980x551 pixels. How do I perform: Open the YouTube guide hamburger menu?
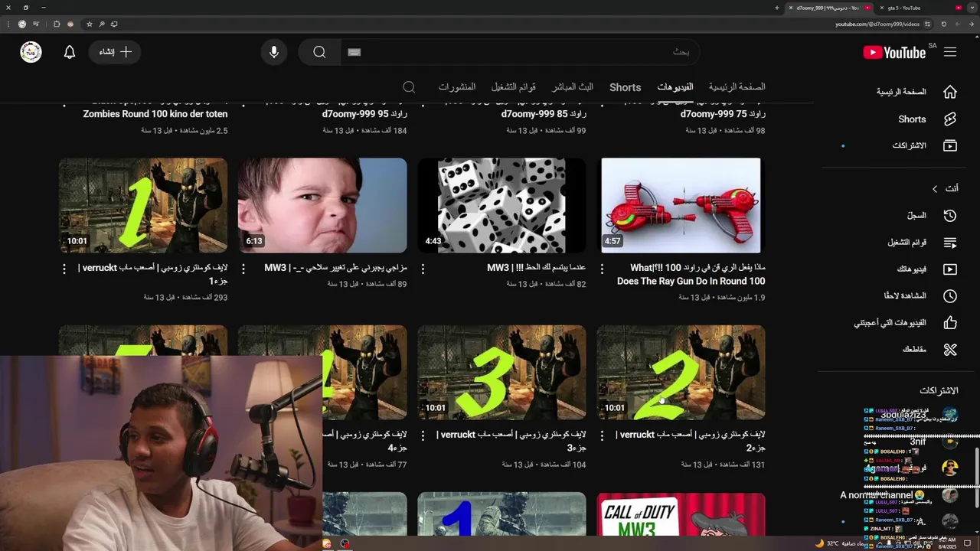pyautogui.click(x=950, y=52)
